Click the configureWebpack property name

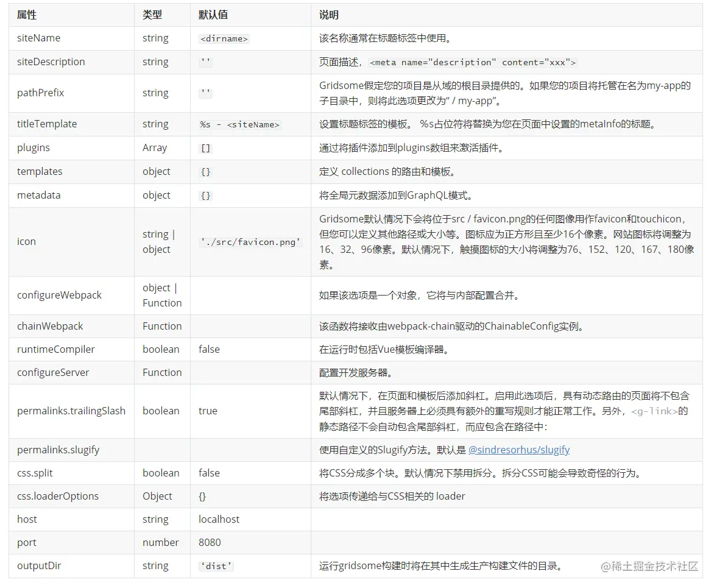click(x=59, y=295)
